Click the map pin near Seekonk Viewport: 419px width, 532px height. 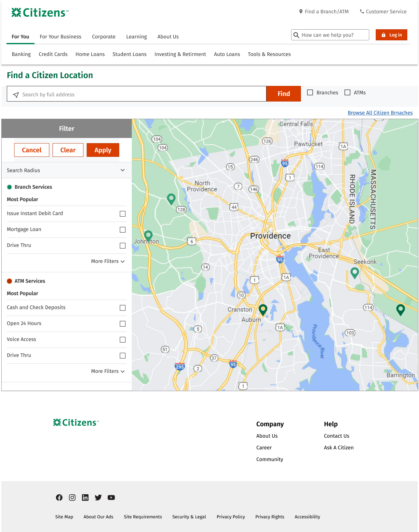point(355,272)
